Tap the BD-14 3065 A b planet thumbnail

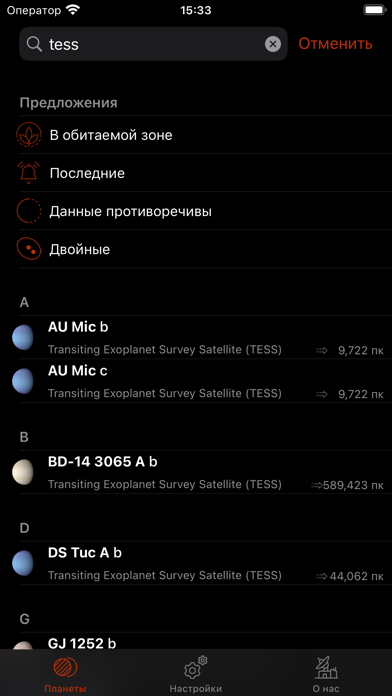(x=23, y=472)
